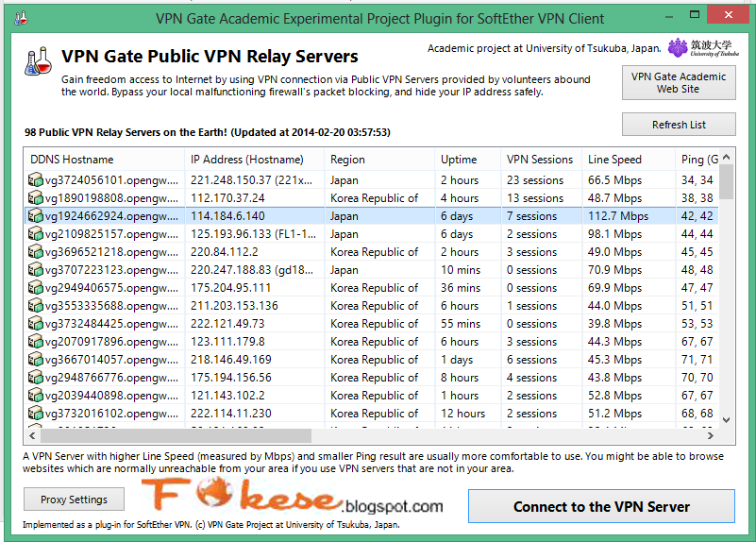The image size is (756, 542).
Task: Click server icon for vg2949406575.opengw row
Action: tap(35, 288)
